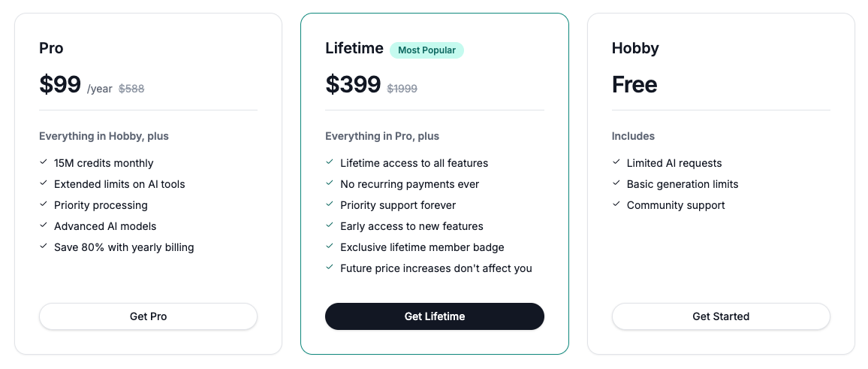The width and height of the screenshot is (868, 369).
Task: Click checkmark beside No recurring payments ever
Action: pyautogui.click(x=330, y=183)
